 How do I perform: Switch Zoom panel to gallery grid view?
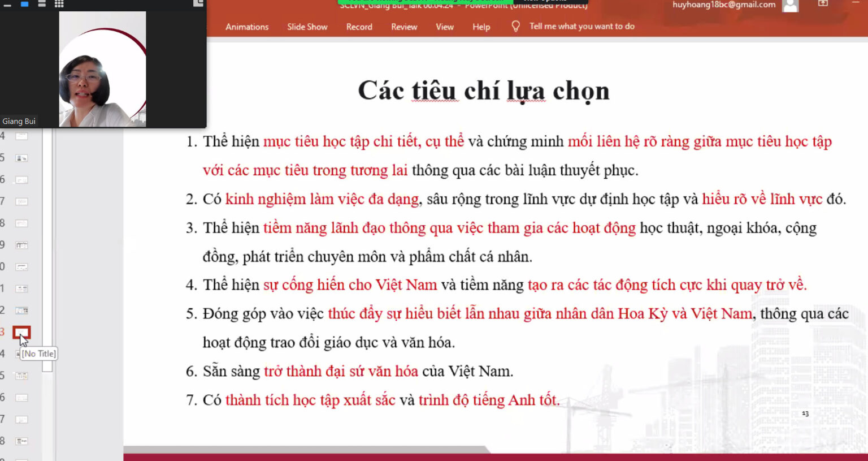pos(59,4)
